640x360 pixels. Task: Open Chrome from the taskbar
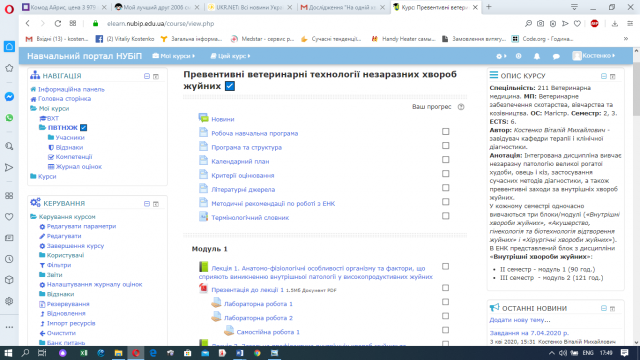pyautogui.click(x=257, y=353)
